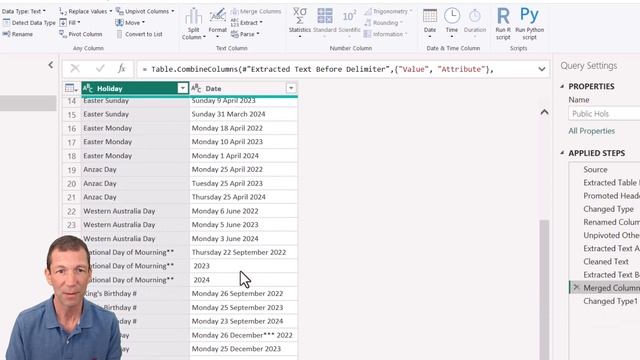
Task: Click the All Properties link
Action: (x=591, y=131)
